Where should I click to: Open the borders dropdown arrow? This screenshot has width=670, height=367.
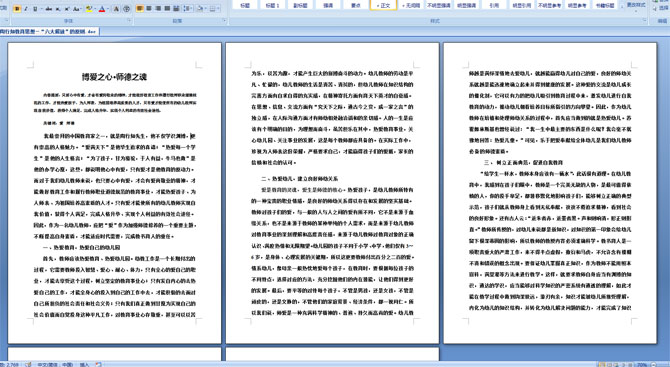click(219, 9)
